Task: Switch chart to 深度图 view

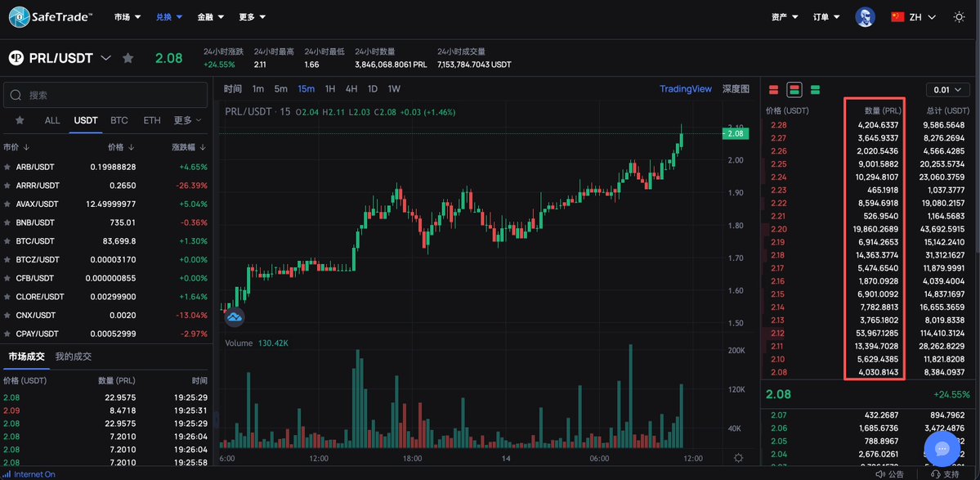Action: [x=736, y=89]
